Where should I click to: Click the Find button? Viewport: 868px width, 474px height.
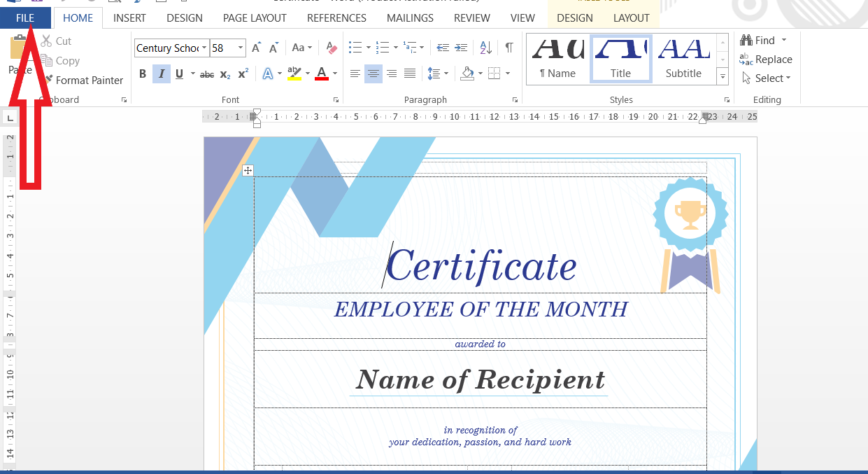(757, 40)
